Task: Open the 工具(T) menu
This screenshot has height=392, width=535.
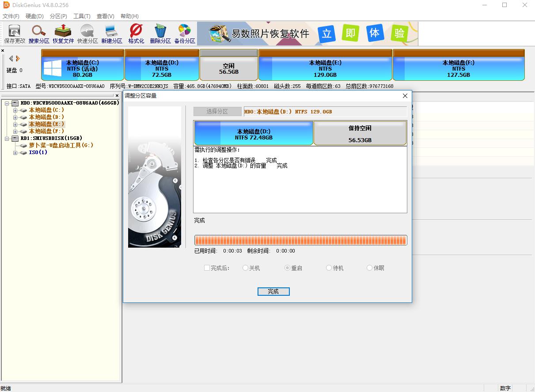Action: (82, 16)
